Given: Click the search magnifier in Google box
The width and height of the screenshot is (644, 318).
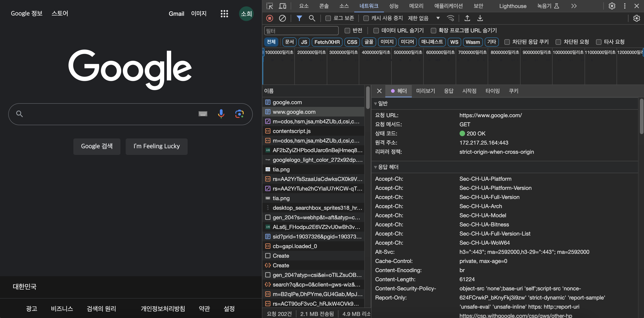Looking at the screenshot, I should tap(19, 114).
